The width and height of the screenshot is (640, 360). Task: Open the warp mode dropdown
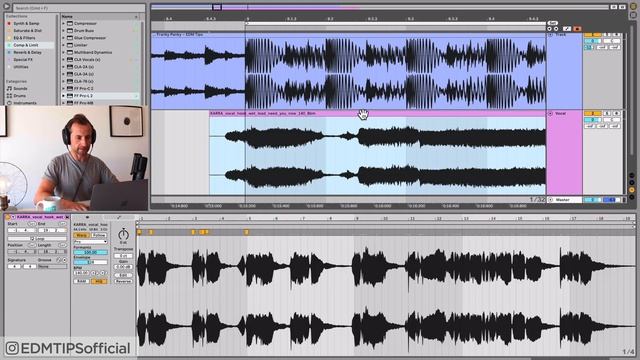(91, 242)
